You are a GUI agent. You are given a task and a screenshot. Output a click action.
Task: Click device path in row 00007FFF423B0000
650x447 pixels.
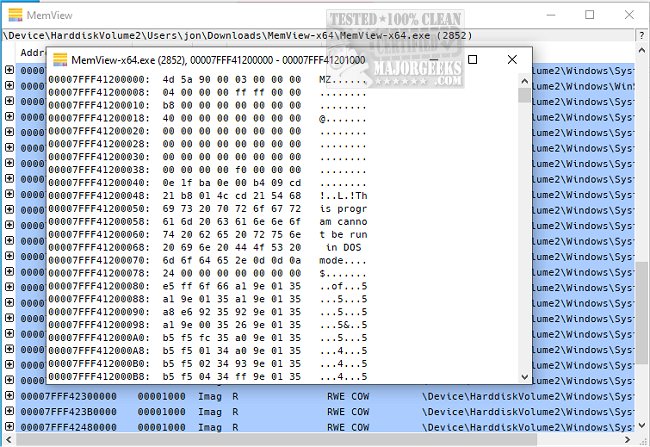(x=528, y=412)
